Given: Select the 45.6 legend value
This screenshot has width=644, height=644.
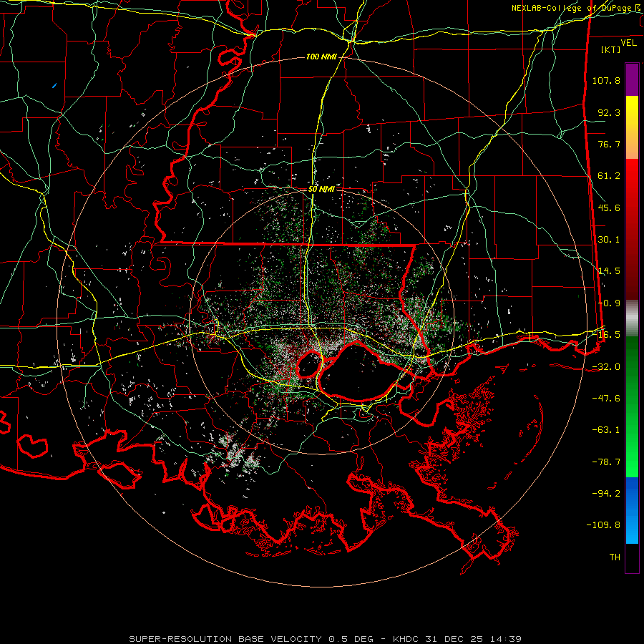Looking at the screenshot, I should point(609,208).
